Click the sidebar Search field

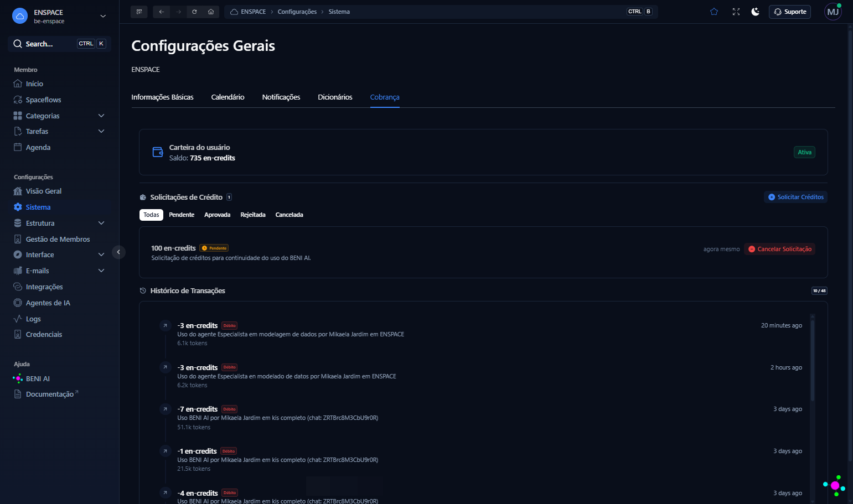pos(60,44)
